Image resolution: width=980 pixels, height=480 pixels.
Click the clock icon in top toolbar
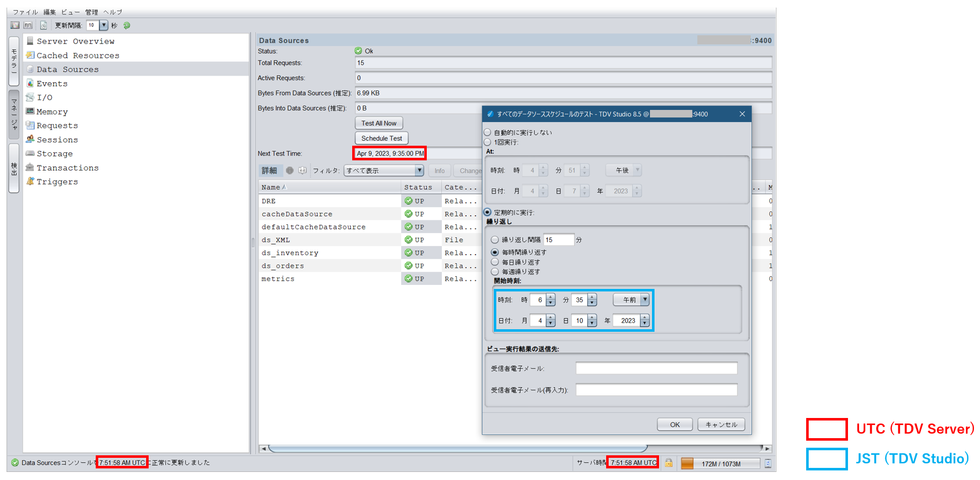click(44, 25)
